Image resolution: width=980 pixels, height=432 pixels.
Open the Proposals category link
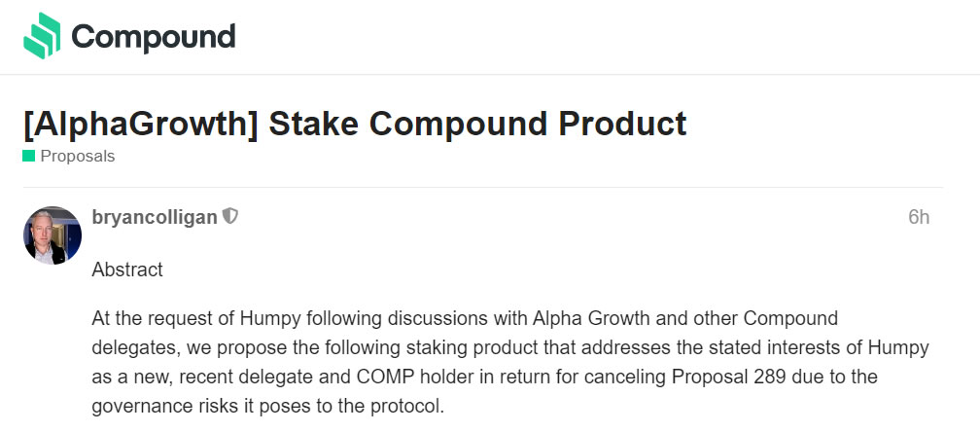78,156
